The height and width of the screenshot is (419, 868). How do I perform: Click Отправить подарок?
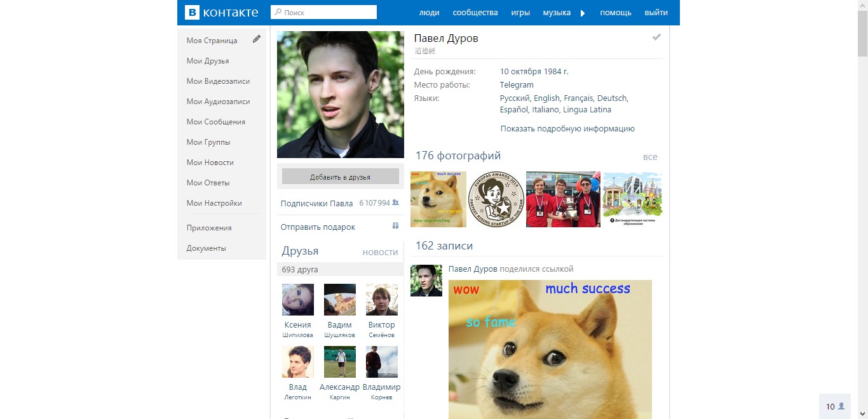click(x=318, y=227)
